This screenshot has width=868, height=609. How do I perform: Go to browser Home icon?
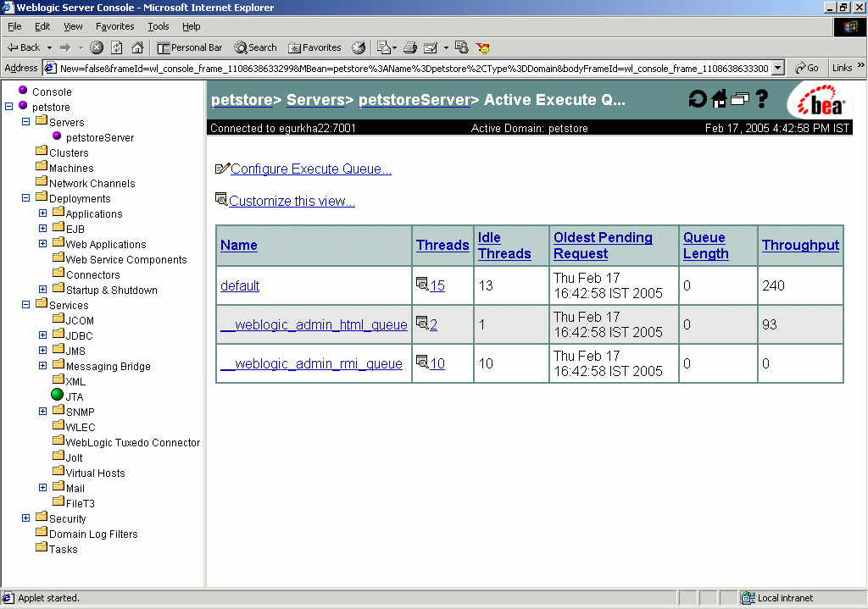(x=137, y=47)
